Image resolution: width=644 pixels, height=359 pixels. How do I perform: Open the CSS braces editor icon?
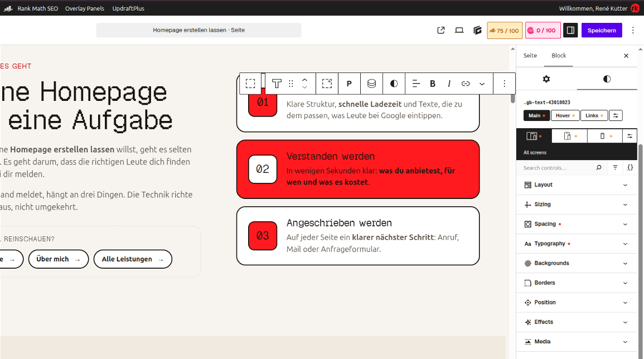coord(630,168)
